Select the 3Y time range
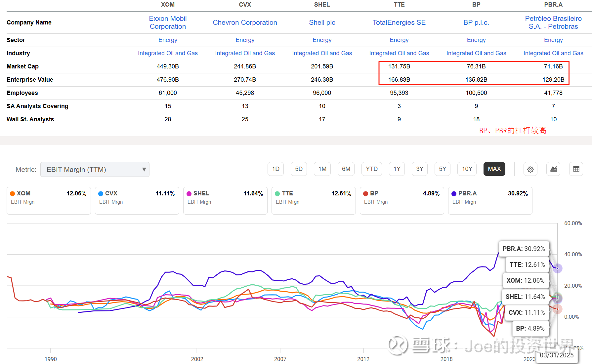592x364 pixels. point(420,169)
